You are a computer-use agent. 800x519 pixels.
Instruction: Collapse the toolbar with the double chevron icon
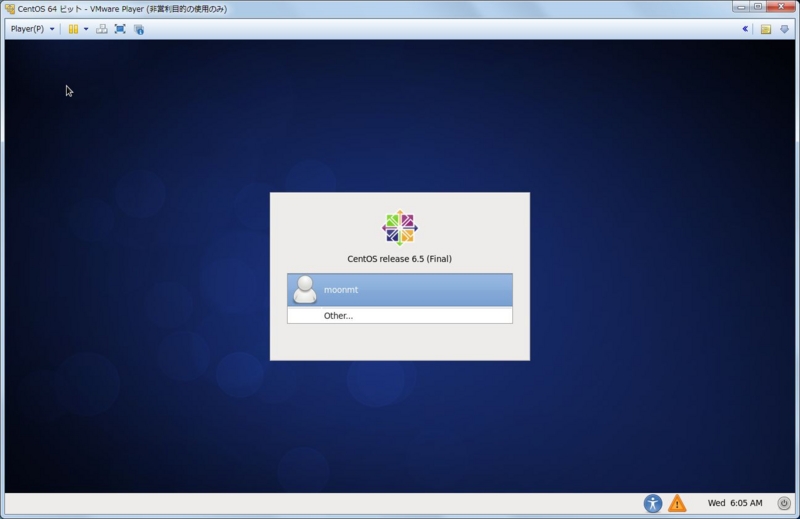click(745, 29)
